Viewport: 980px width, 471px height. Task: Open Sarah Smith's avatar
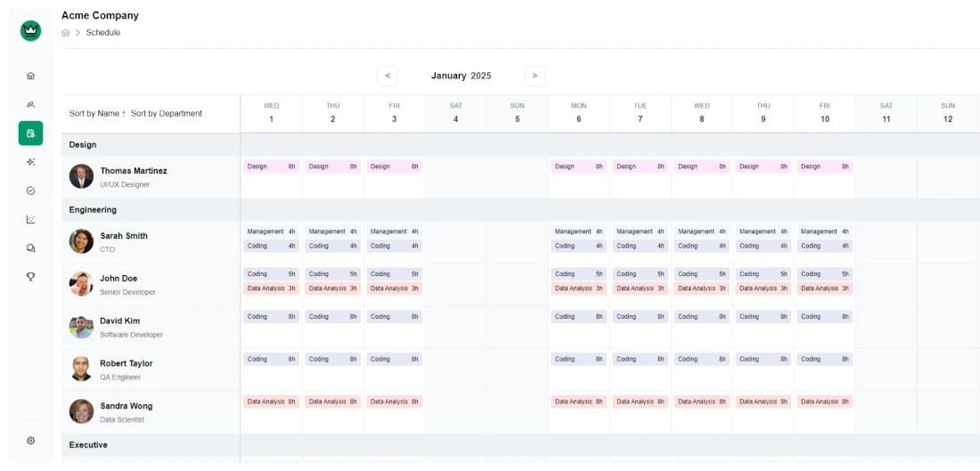(x=81, y=241)
